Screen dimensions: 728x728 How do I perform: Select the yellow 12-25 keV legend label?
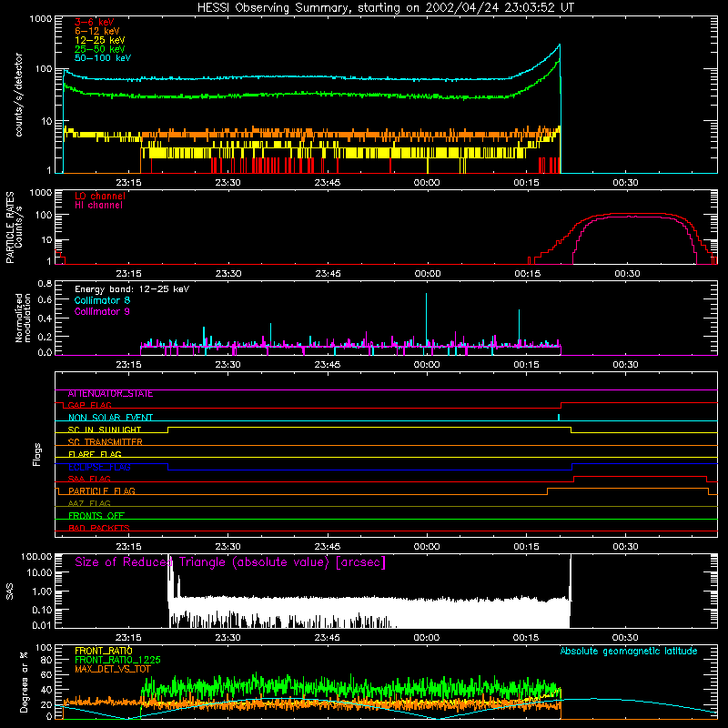click(100, 40)
